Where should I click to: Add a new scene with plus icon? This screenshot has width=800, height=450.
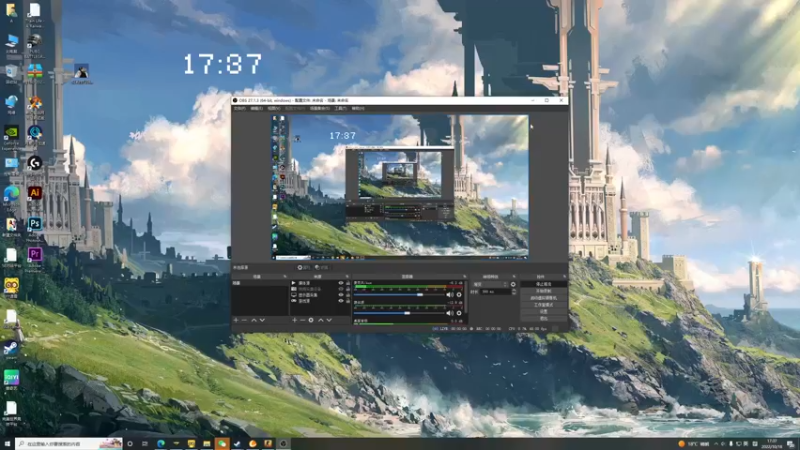pos(236,320)
